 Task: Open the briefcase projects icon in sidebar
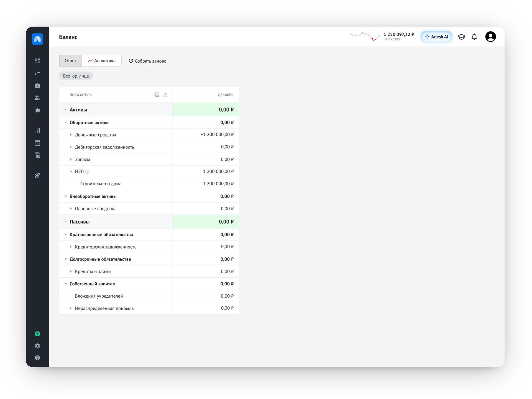37,86
